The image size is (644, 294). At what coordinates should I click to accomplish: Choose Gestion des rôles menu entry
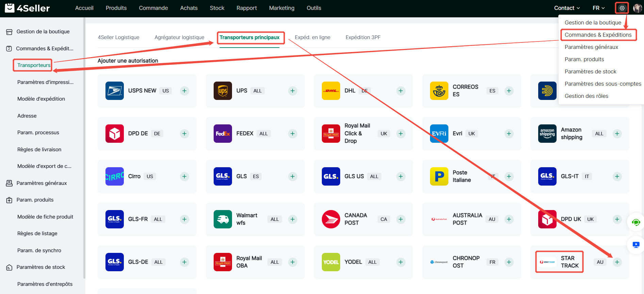587,96
